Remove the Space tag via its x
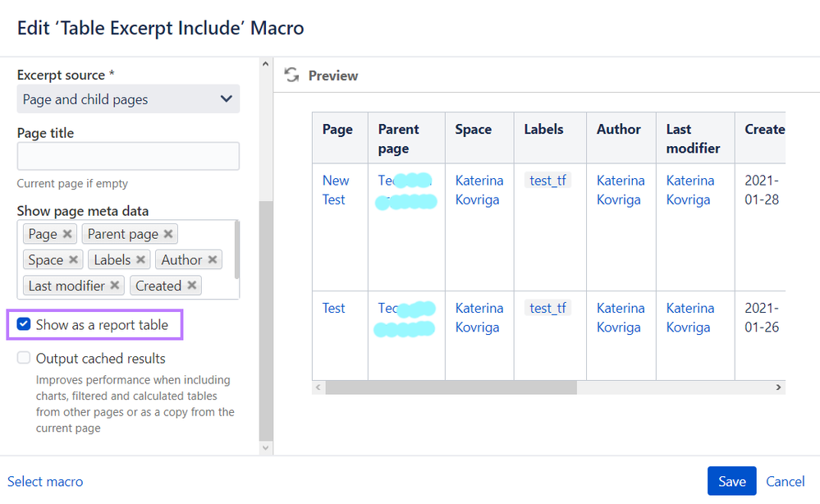The width and height of the screenshot is (820, 504). coord(73,259)
